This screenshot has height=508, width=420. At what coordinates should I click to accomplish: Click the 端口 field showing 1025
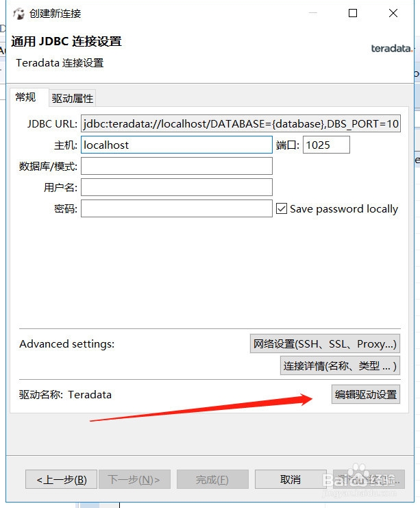click(x=326, y=145)
